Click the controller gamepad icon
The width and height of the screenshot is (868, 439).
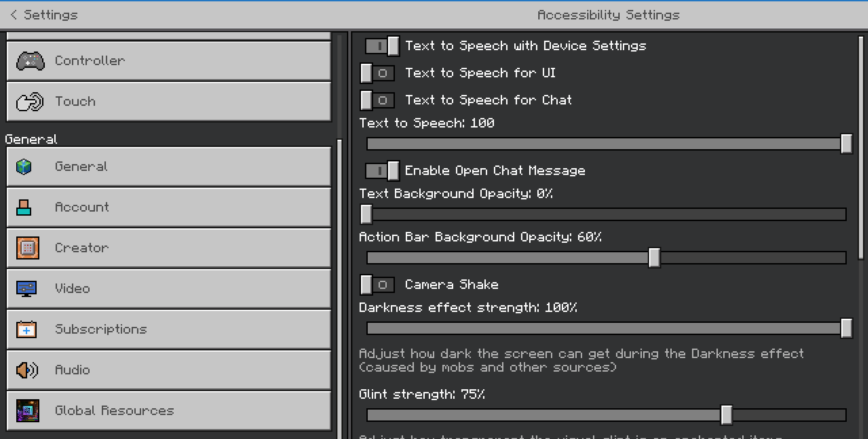[x=30, y=61]
